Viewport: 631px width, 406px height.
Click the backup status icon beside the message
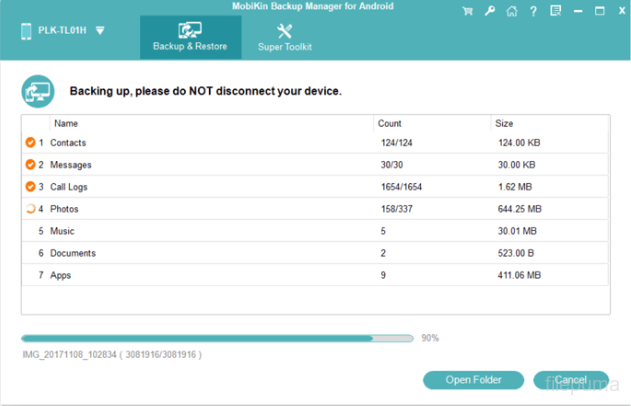pos(37,91)
